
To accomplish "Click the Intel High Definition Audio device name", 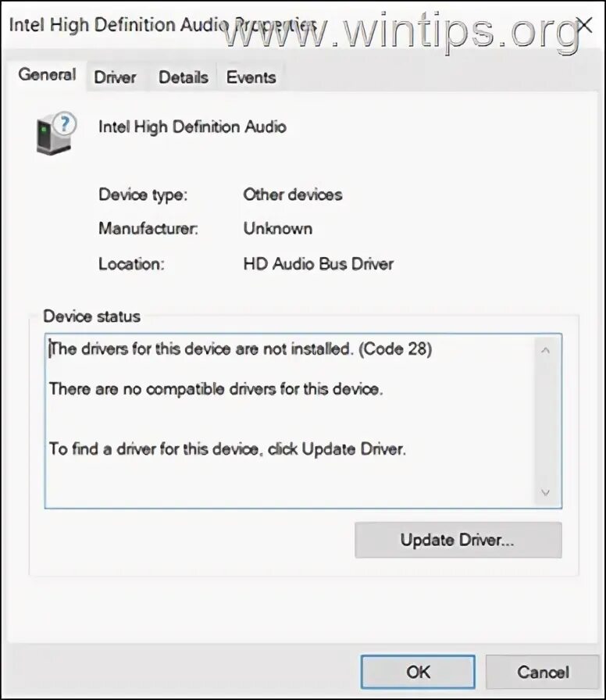I will [x=192, y=127].
